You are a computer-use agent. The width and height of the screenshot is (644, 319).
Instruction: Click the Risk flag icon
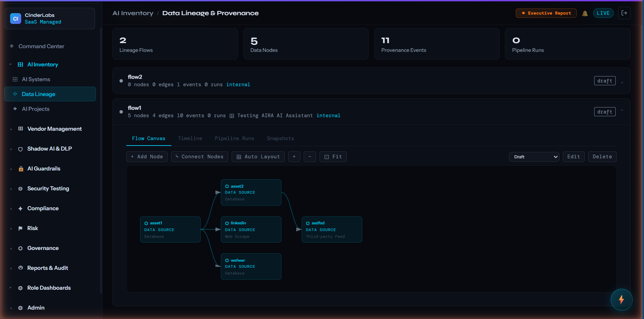pos(21,228)
